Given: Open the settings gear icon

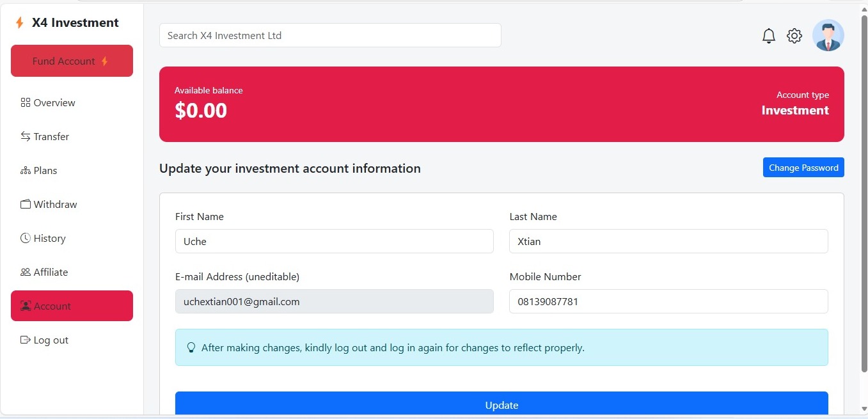Looking at the screenshot, I should pos(794,36).
